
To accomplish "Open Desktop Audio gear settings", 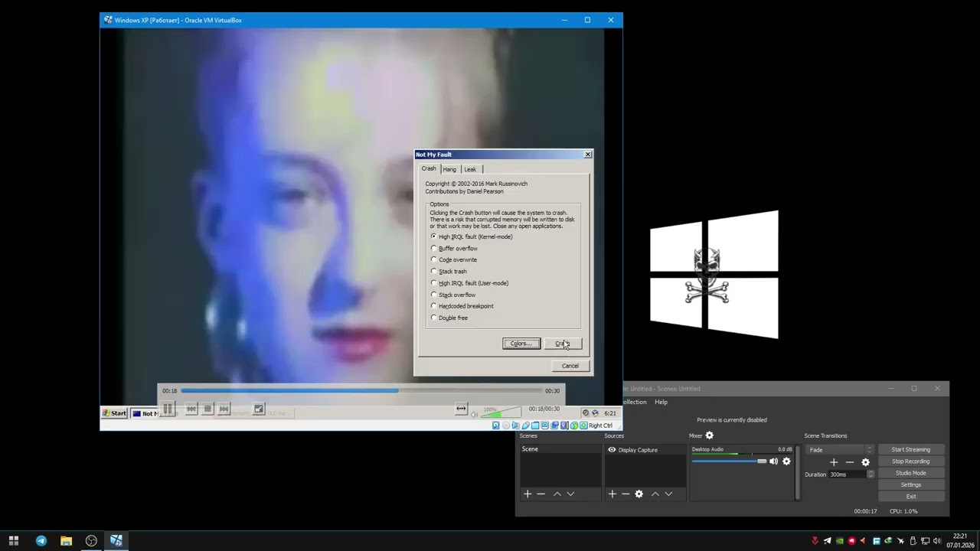I will tap(786, 461).
